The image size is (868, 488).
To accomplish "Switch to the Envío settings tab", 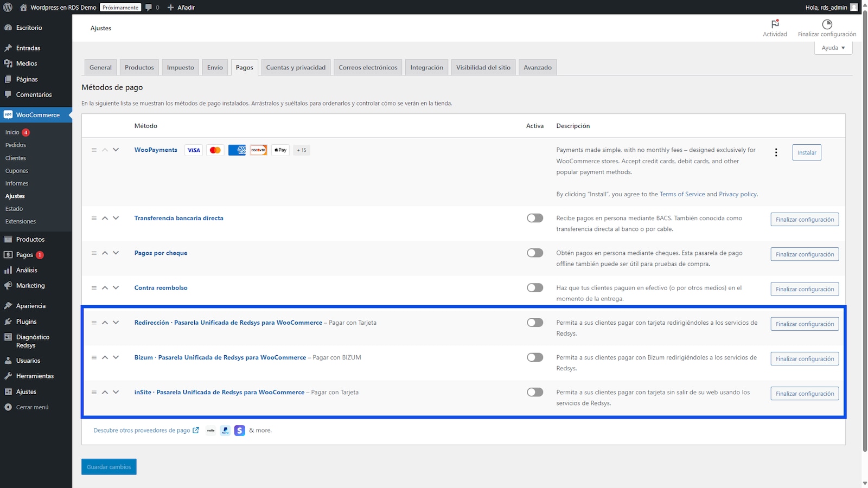I will (215, 67).
